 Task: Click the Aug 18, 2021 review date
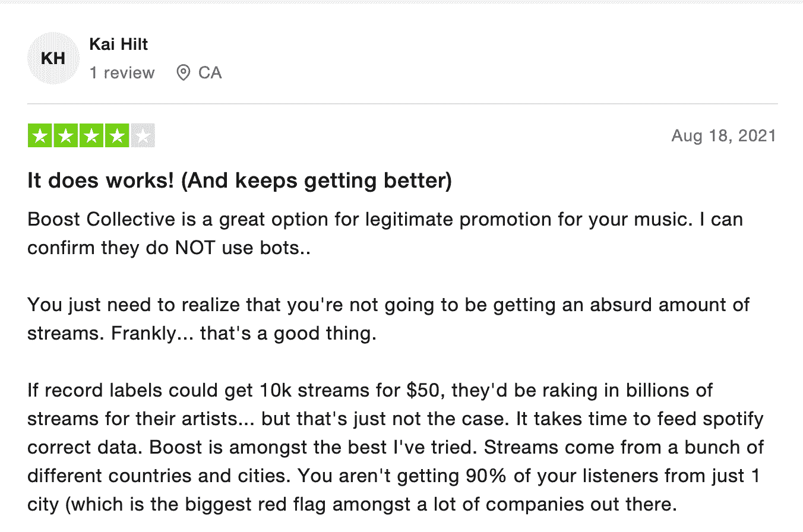coord(723,136)
